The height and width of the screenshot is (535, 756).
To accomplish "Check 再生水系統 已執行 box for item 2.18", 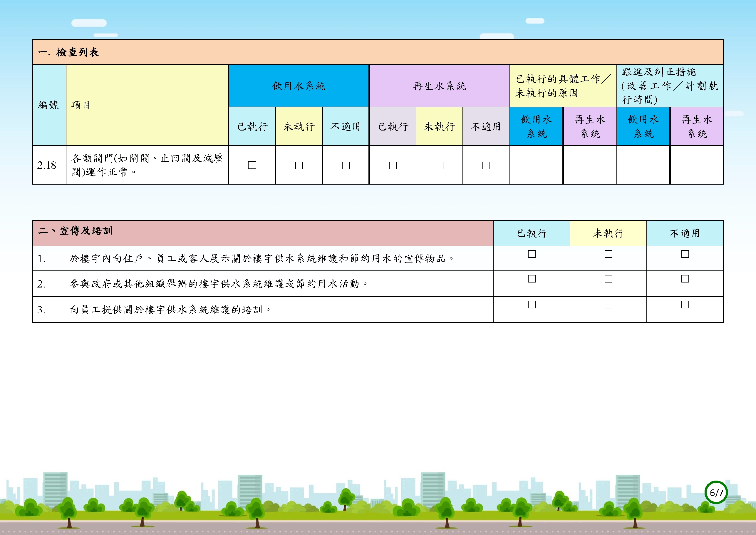I will pos(393,165).
